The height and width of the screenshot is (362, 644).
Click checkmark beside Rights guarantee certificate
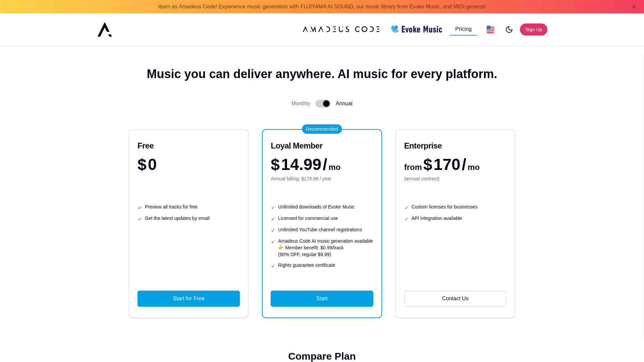(x=273, y=266)
